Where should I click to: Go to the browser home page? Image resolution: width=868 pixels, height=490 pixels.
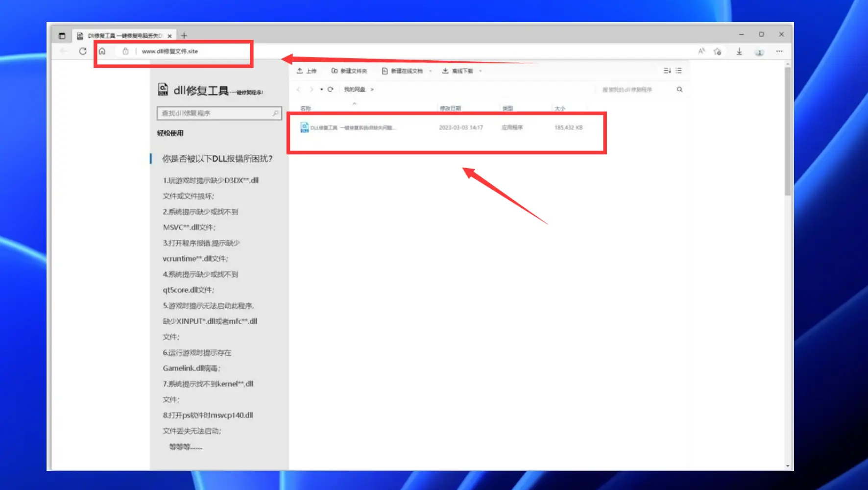click(102, 51)
